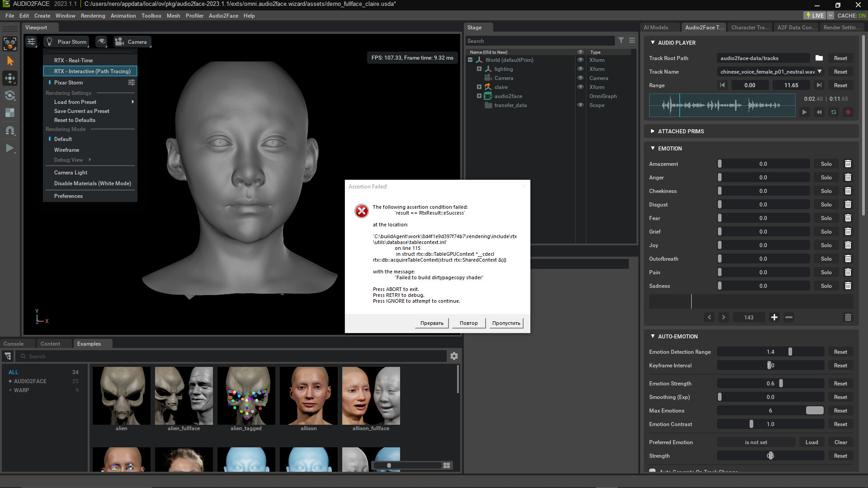Select the move tool in left toolbar
The image size is (868, 488).
coord(10,78)
